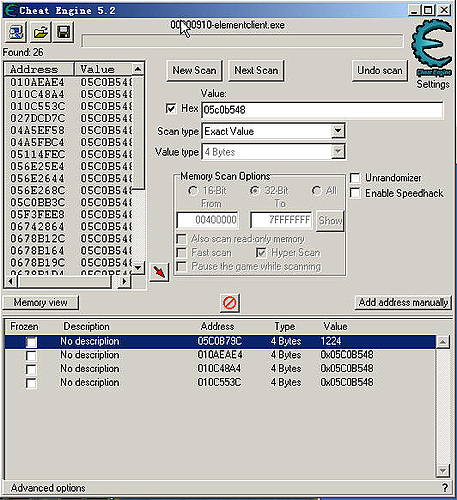Viewport: 457px width, 500px height.
Task: Expand the Value type dropdown
Action: tap(338, 152)
